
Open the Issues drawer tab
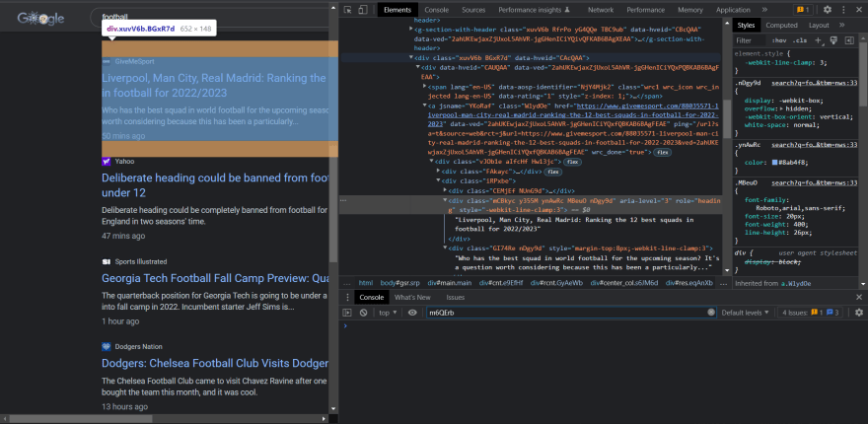[455, 297]
